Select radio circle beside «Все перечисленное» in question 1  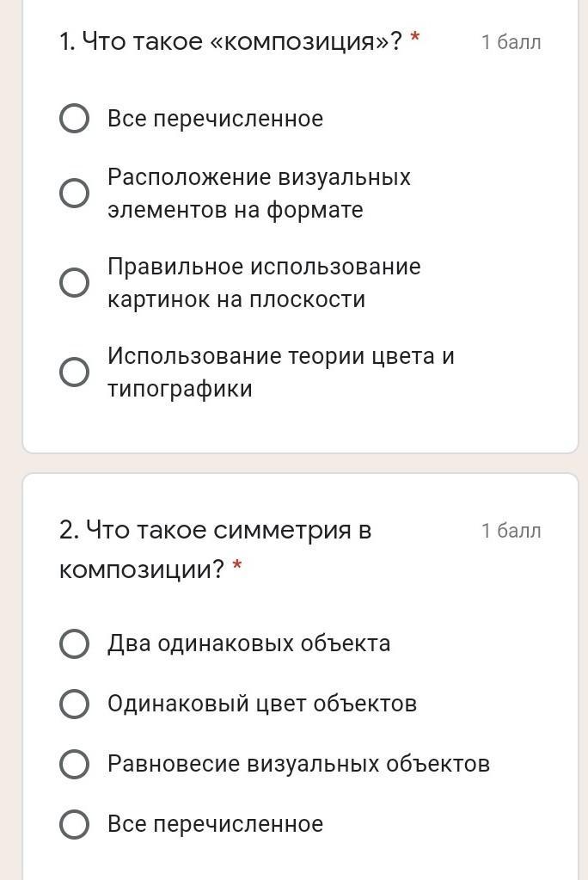point(74,119)
